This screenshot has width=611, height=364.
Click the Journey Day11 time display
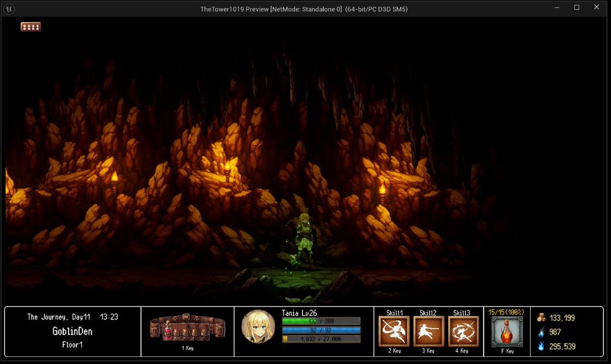[x=72, y=317]
